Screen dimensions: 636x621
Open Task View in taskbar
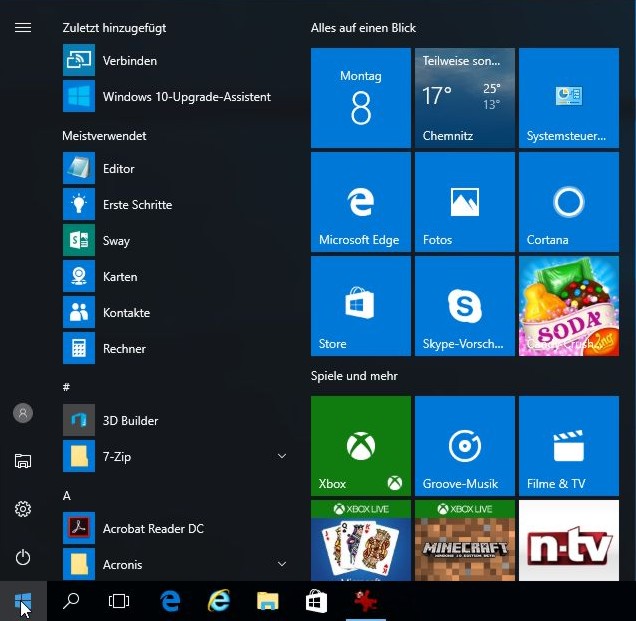pyautogui.click(x=119, y=601)
